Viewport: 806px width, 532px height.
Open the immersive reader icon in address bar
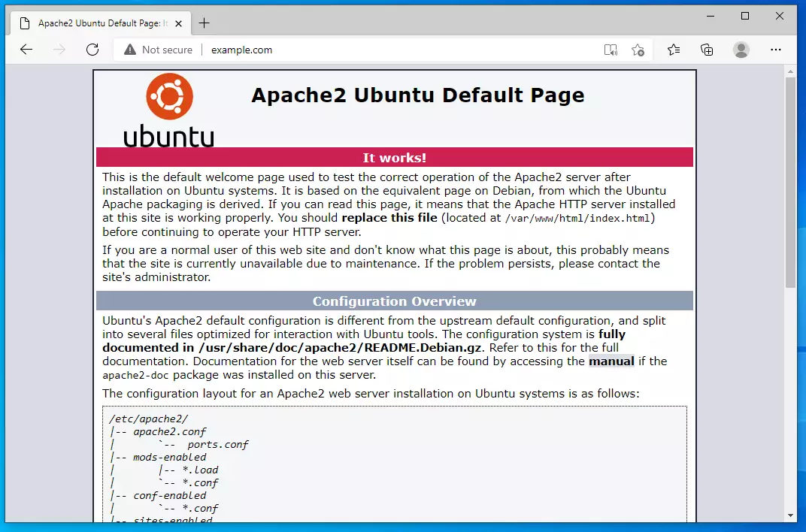[x=611, y=50]
